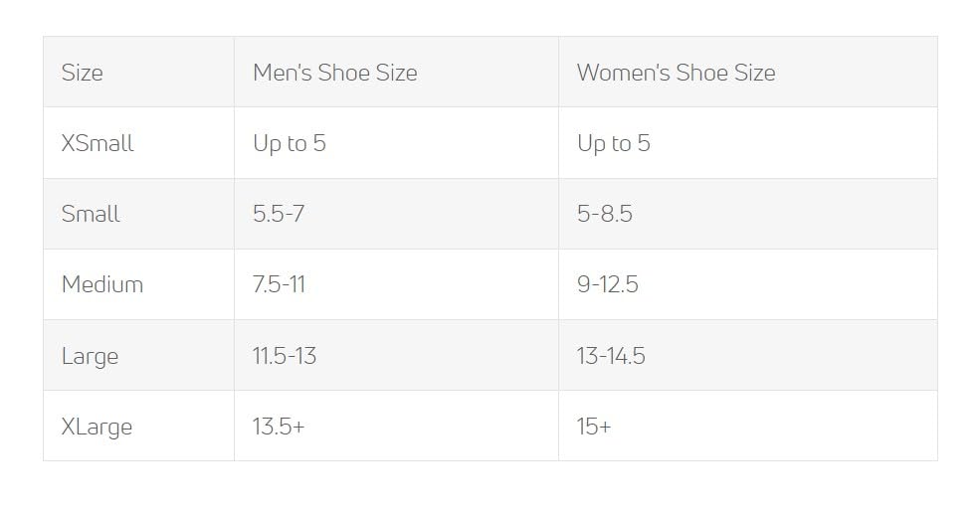This screenshot has height=517, width=980.
Task: Click the men's 5.5-7 cell
Action: tap(279, 214)
